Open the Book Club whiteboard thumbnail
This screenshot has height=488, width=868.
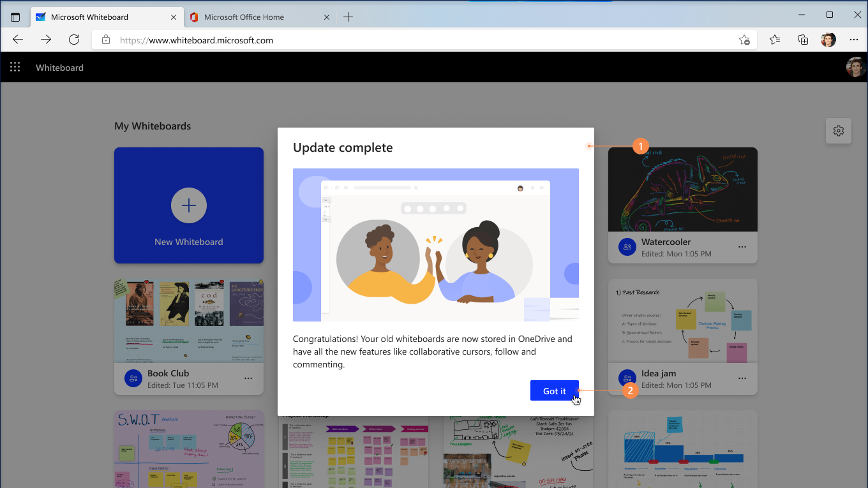pos(189,320)
